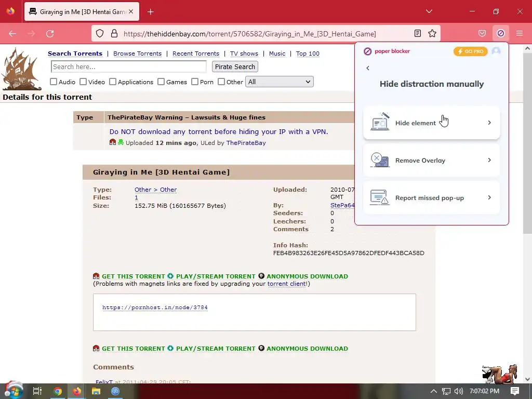Screen dimensions: 532x399
Task: Toggle reader view icon in address bar
Action: pyautogui.click(x=418, y=33)
